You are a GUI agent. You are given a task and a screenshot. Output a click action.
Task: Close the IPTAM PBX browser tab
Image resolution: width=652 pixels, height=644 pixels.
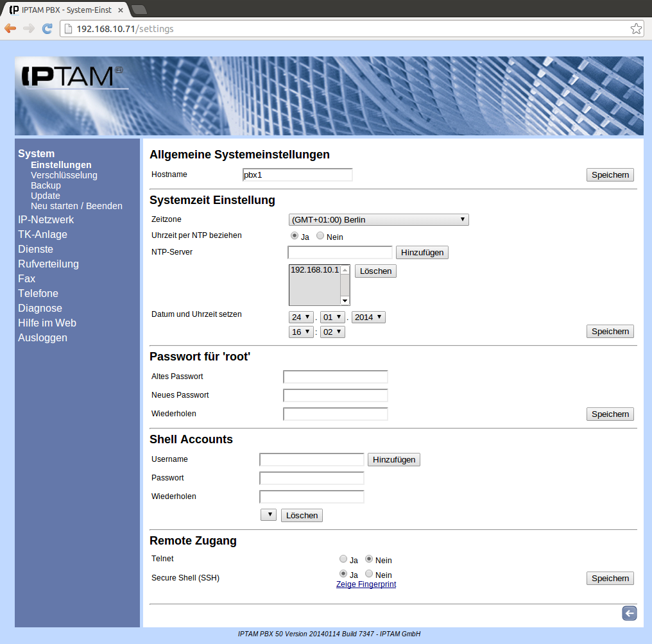pyautogui.click(x=120, y=10)
